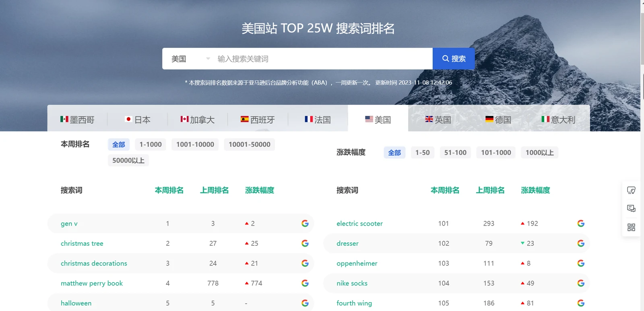Click the blue 搜索 button
Image resolution: width=644 pixels, height=311 pixels.
point(454,59)
